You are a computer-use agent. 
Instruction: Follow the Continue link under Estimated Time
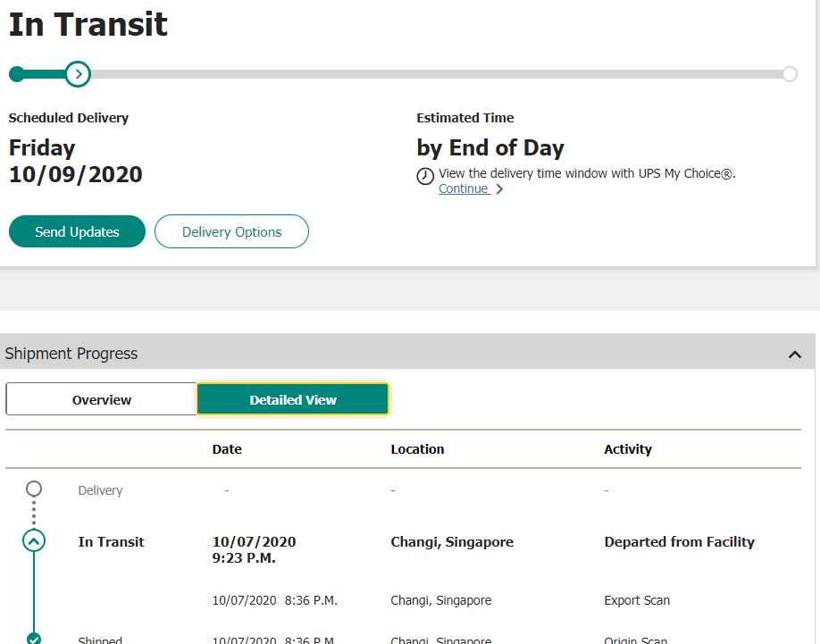coord(463,188)
